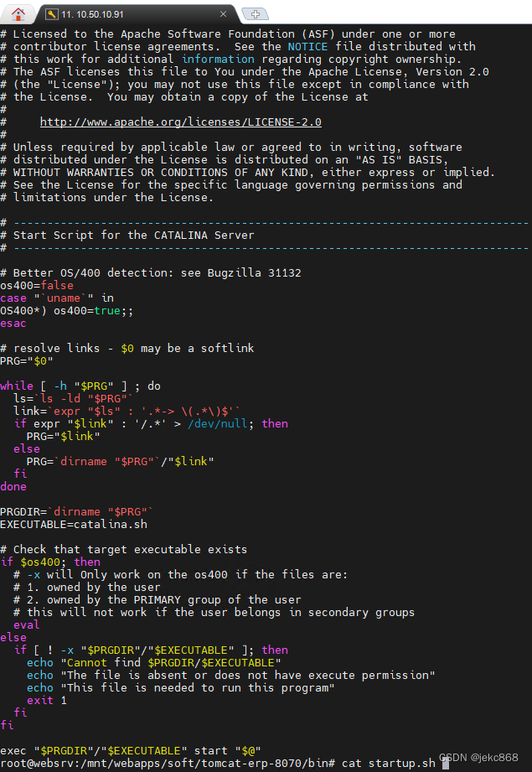Click the line case "`uname`" in
This screenshot has height=772, width=532.
tap(57, 298)
